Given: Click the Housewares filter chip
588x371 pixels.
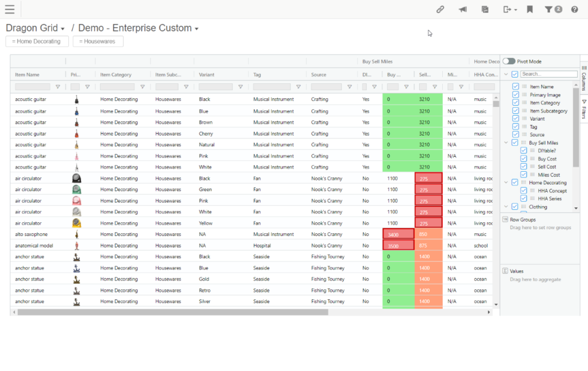Looking at the screenshot, I should coord(98,41).
